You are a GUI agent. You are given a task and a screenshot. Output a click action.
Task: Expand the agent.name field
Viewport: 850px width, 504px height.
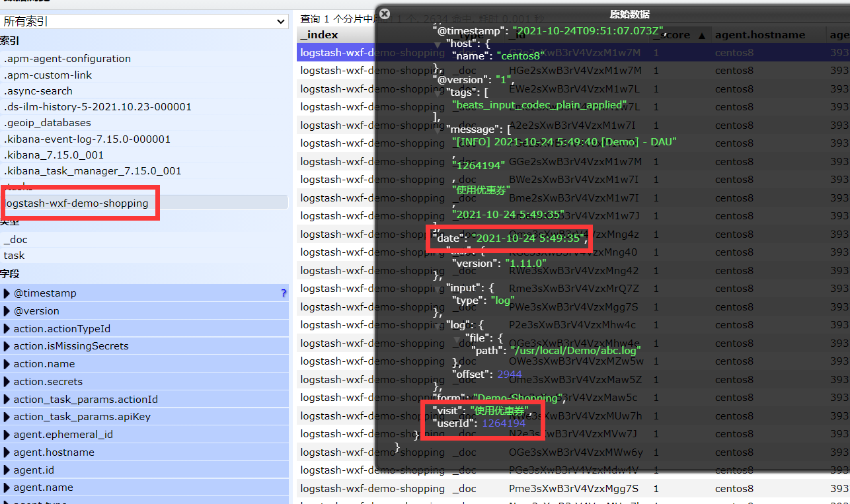(7, 487)
